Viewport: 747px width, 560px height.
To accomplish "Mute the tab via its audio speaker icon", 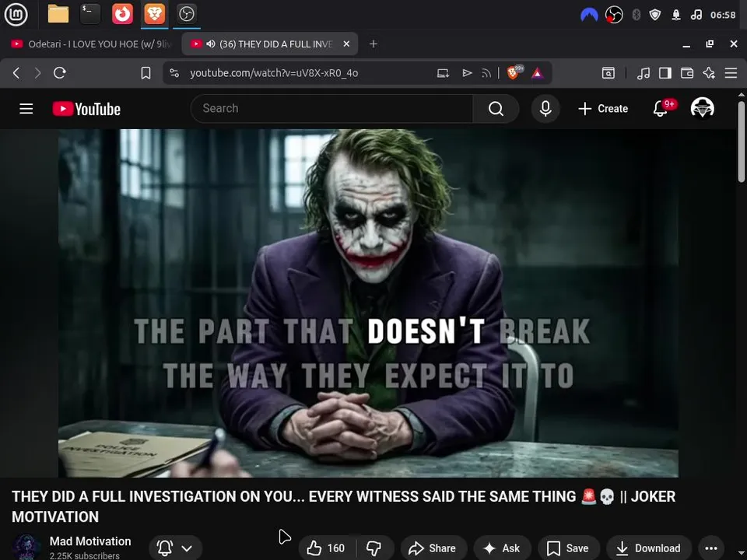I will (211, 44).
